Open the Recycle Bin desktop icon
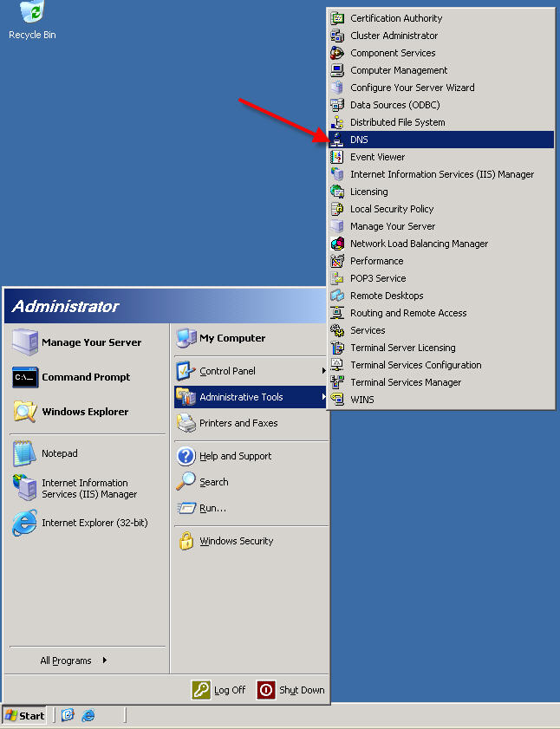 point(32,11)
